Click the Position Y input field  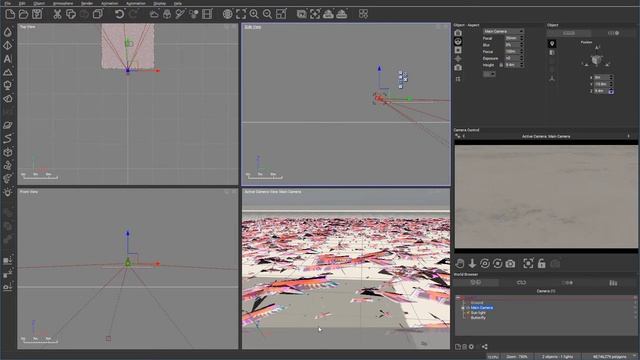click(x=601, y=84)
